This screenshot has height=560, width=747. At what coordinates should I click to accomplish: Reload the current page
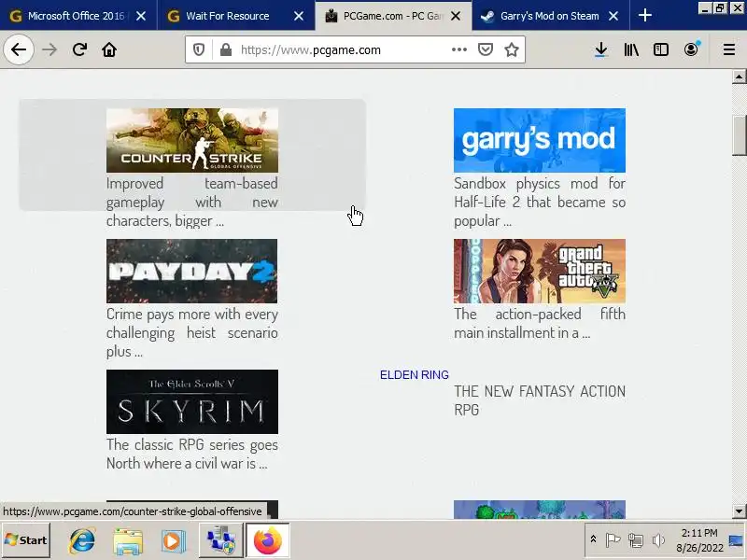pyautogui.click(x=79, y=49)
